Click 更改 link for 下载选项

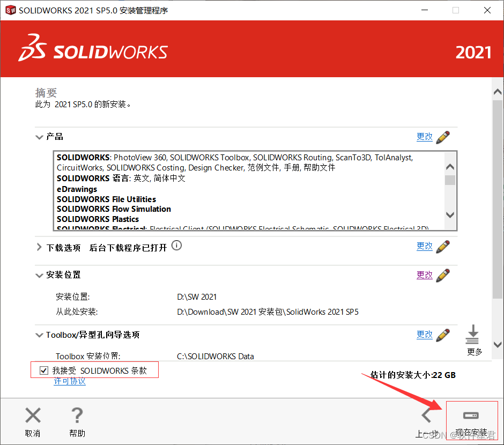point(425,247)
